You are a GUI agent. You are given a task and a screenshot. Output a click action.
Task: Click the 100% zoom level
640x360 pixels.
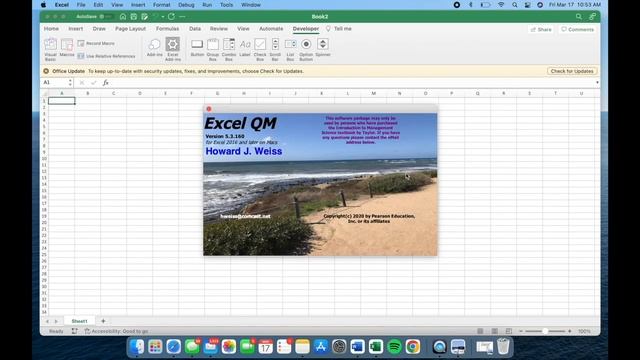point(584,331)
